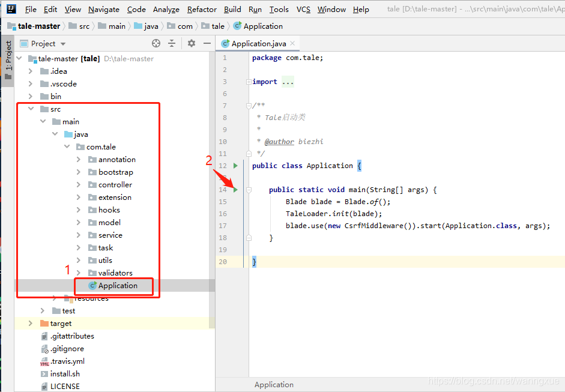This screenshot has height=392, width=565.
Task: Toggle the 1: Project tool window stripe
Action: pos(8,61)
